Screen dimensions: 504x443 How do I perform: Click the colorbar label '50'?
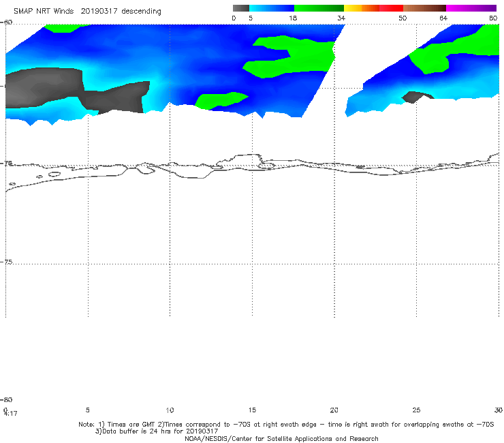click(403, 18)
